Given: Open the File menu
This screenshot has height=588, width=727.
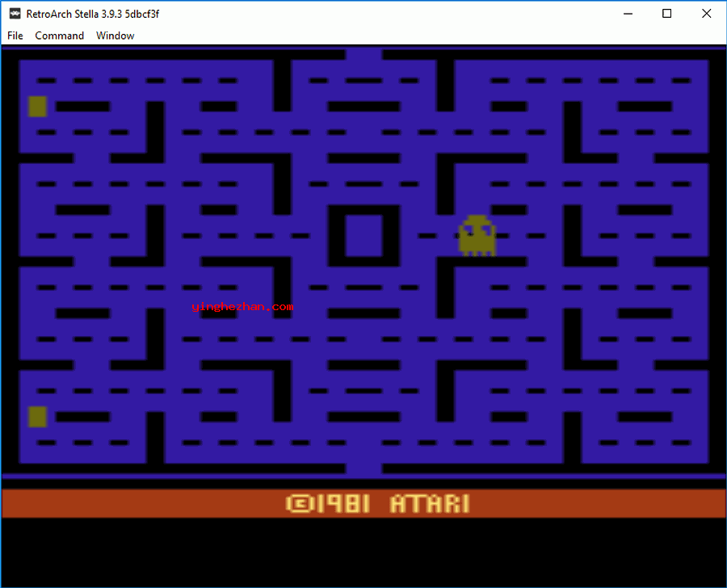Looking at the screenshot, I should [15, 36].
